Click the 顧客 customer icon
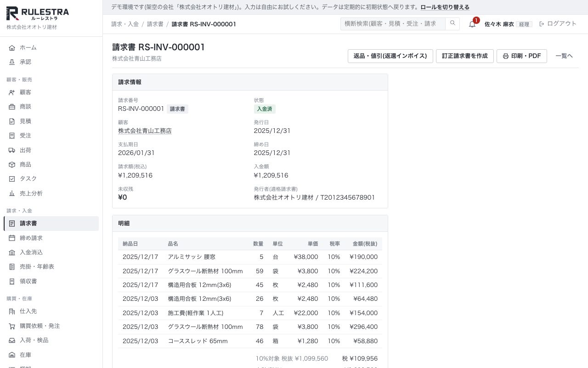 [12, 92]
